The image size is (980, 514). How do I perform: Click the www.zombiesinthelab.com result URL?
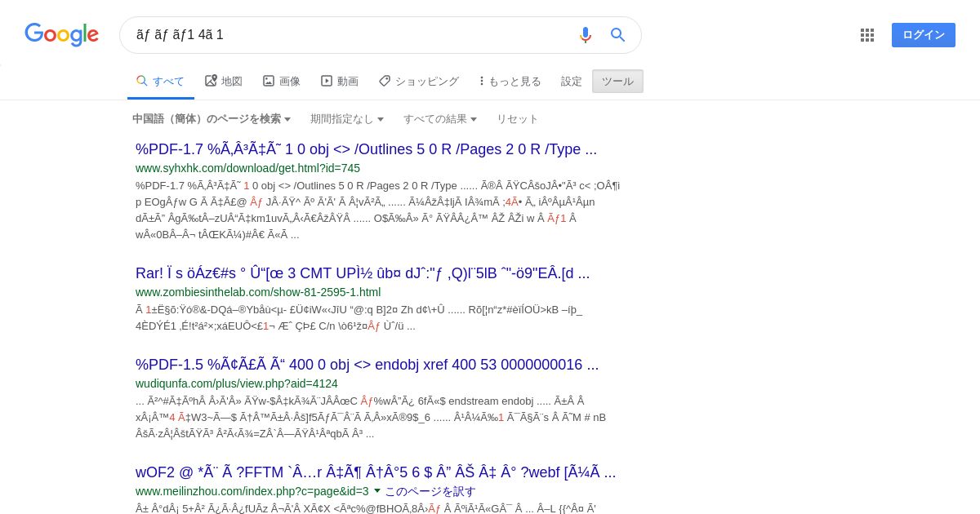[x=258, y=292]
